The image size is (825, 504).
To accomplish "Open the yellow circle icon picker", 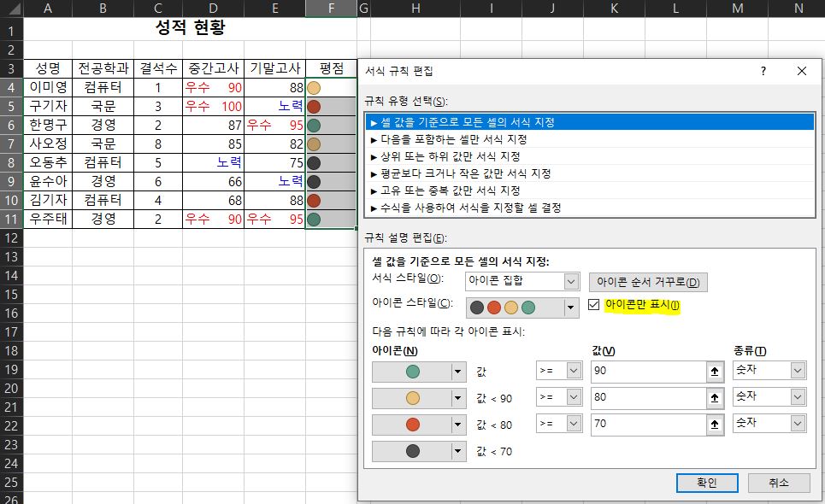I will tap(457, 397).
